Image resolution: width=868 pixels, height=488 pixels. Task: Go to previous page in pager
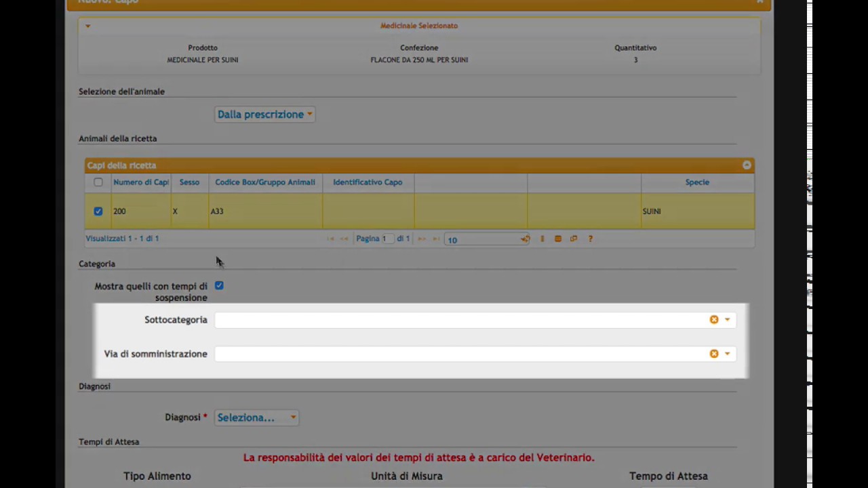point(344,239)
